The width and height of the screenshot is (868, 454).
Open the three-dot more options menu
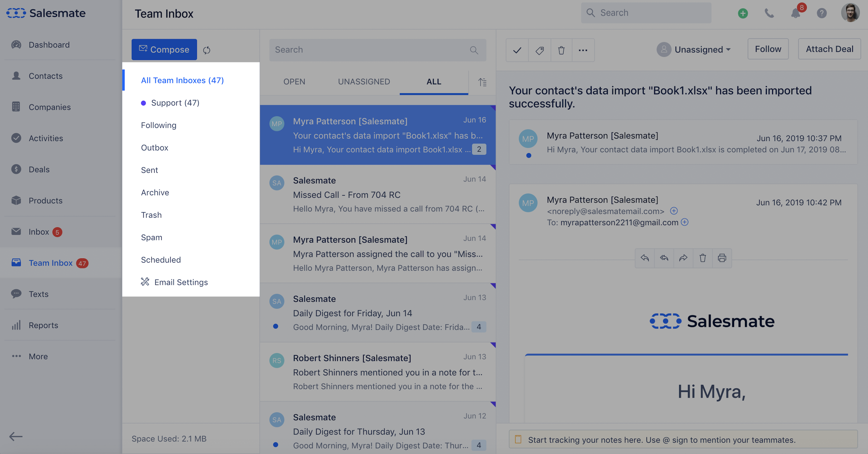coord(583,50)
